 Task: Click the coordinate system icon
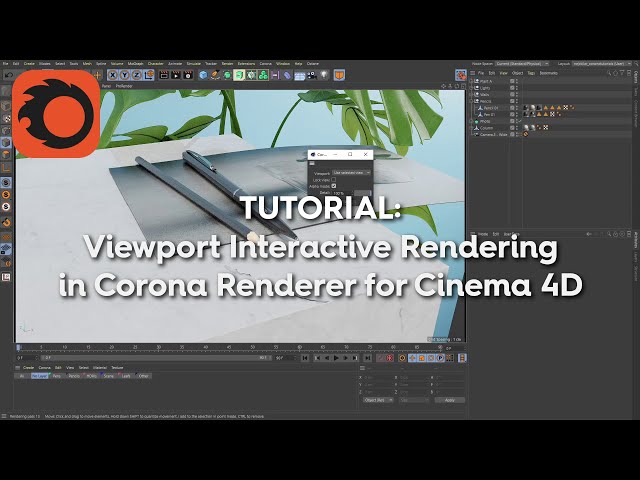point(149,75)
